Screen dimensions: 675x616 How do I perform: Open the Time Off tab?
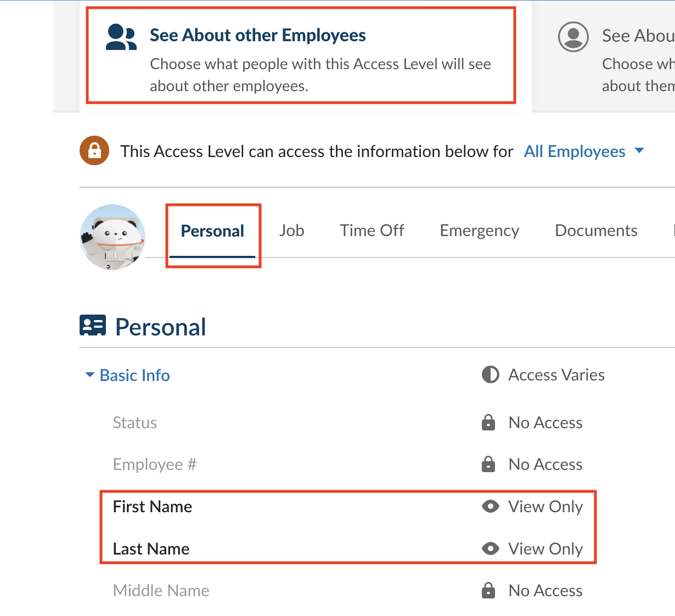click(372, 231)
